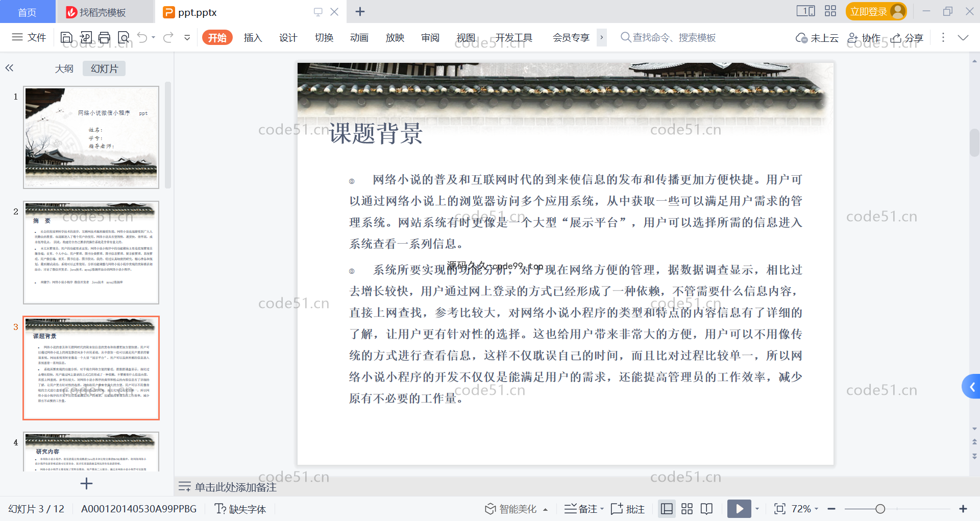
Task: Collapse the ribbon with the chevron arrow
Action: 963,37
